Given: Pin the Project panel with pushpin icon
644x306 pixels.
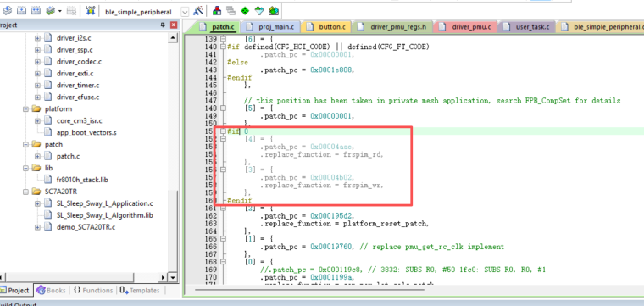Looking at the screenshot, I should point(163,25).
